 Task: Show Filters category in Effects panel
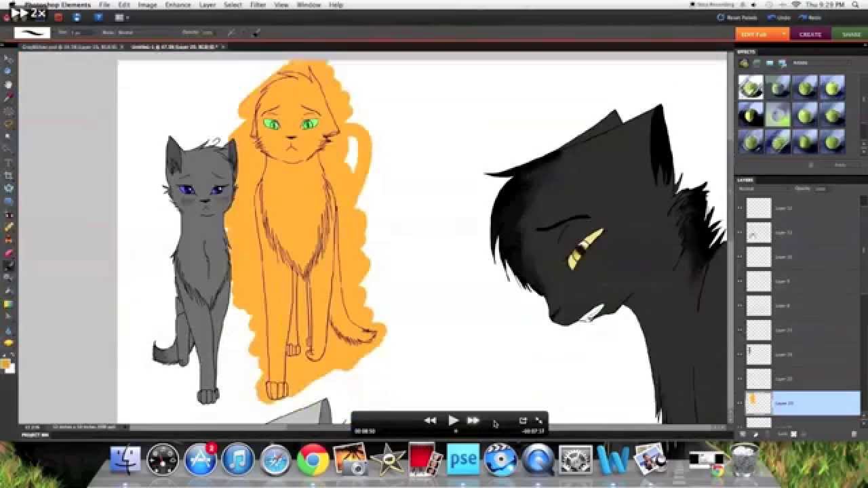tap(744, 63)
